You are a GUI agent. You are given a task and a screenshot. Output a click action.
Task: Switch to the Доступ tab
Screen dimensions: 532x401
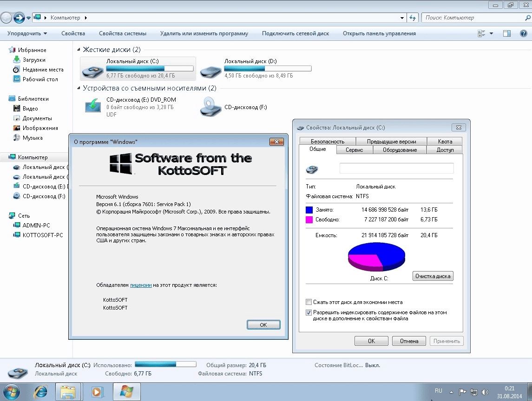[445, 150]
